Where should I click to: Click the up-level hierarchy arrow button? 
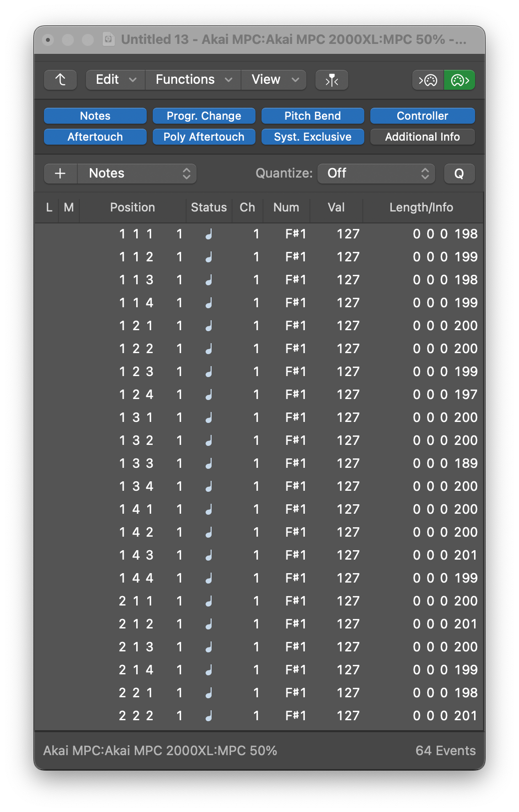tap(60, 80)
